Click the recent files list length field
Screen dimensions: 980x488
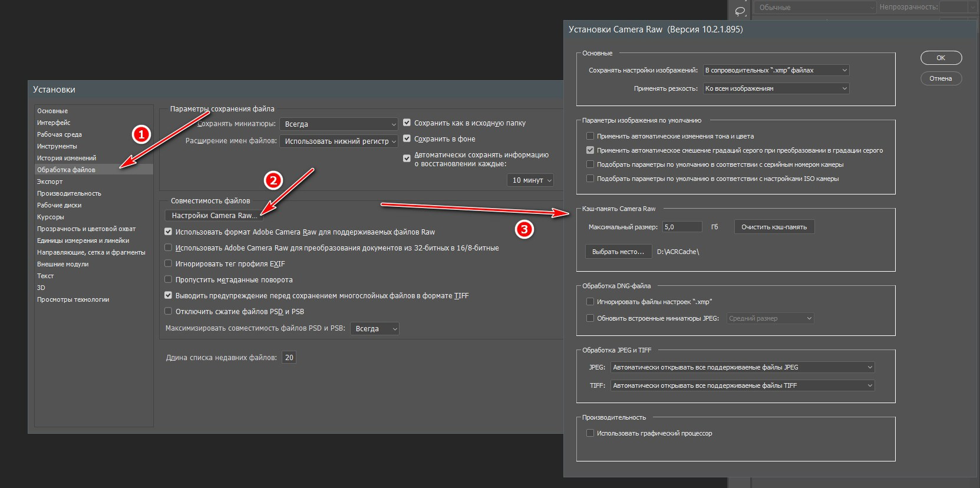coord(289,358)
